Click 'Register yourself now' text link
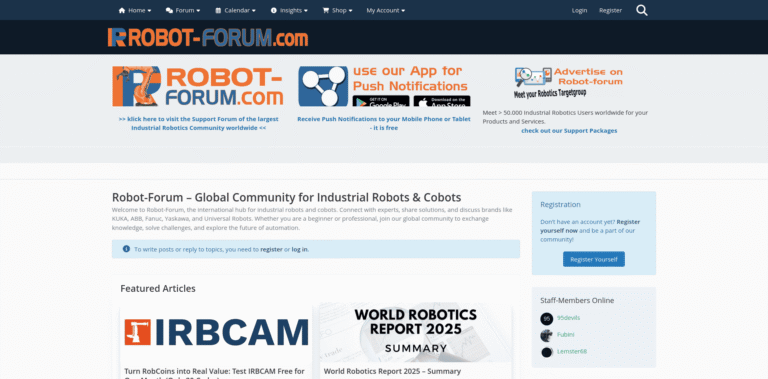768x379 pixels. pos(590,226)
